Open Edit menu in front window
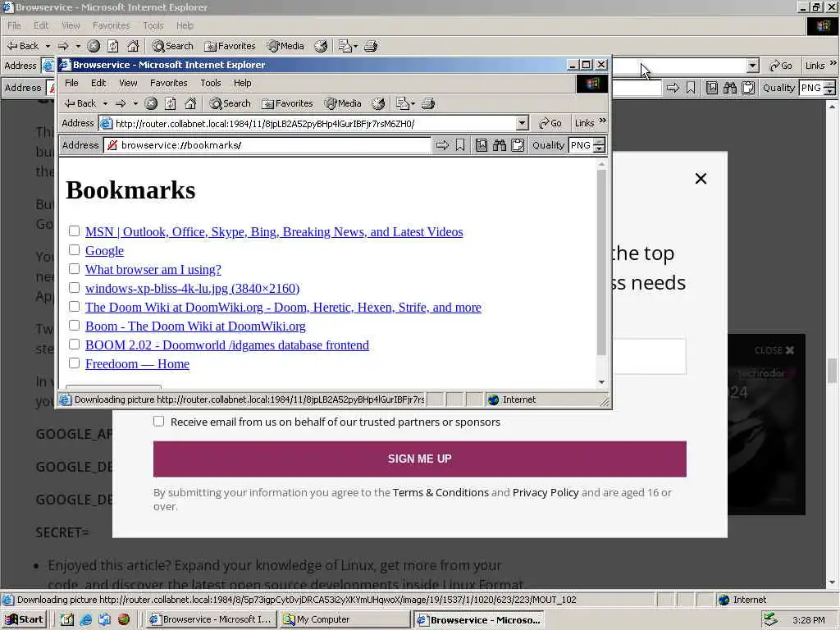 98,83
